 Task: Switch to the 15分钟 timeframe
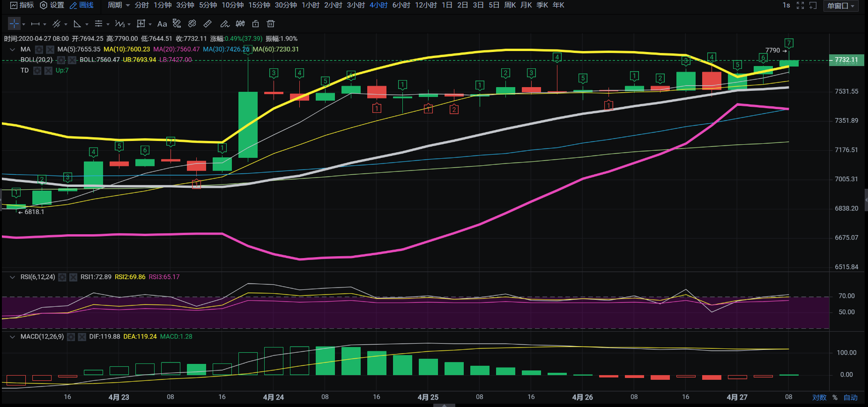coord(259,5)
